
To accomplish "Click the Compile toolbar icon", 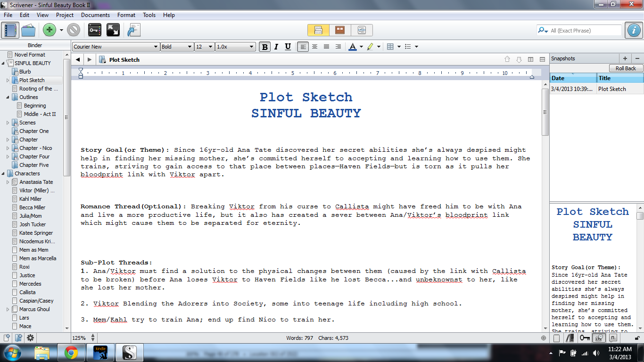I will pos(134,30).
